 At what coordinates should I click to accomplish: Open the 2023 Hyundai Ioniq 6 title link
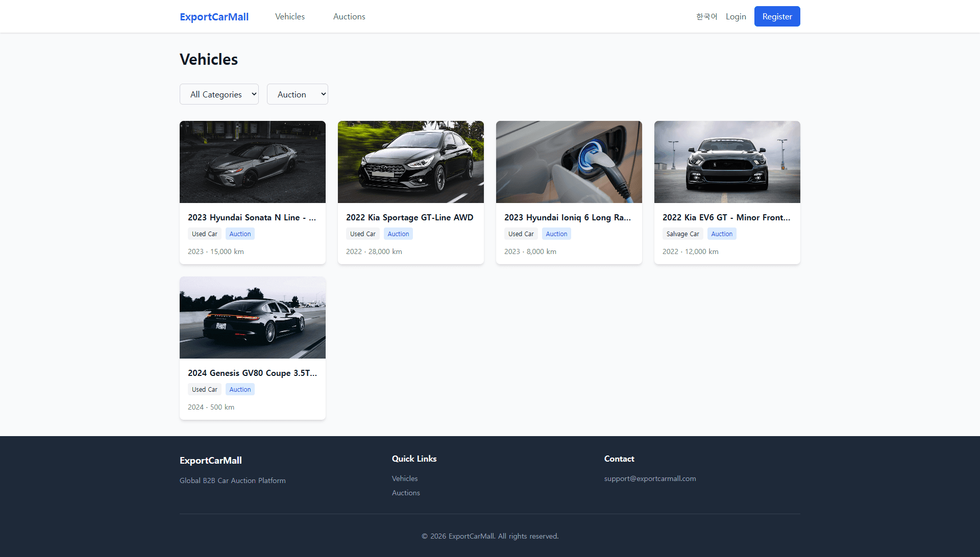coord(567,217)
